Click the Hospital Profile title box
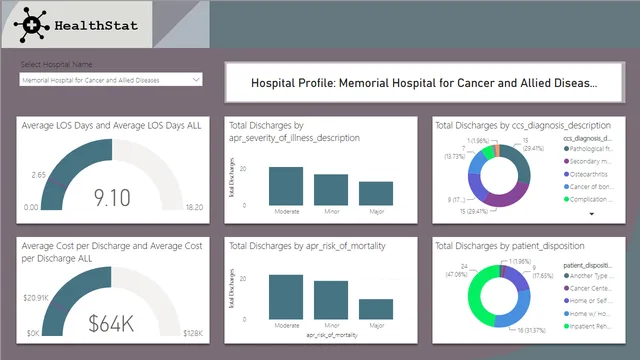The height and width of the screenshot is (360, 640). point(424,83)
